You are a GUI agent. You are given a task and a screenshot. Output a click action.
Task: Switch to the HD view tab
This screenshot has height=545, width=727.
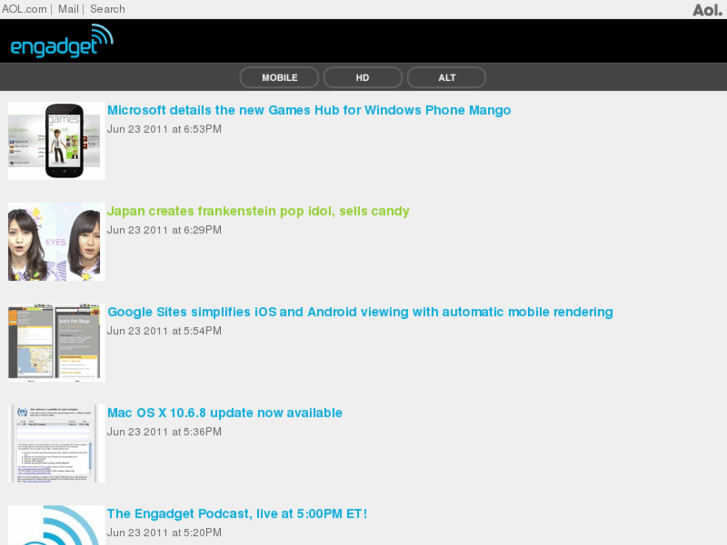[x=363, y=77]
